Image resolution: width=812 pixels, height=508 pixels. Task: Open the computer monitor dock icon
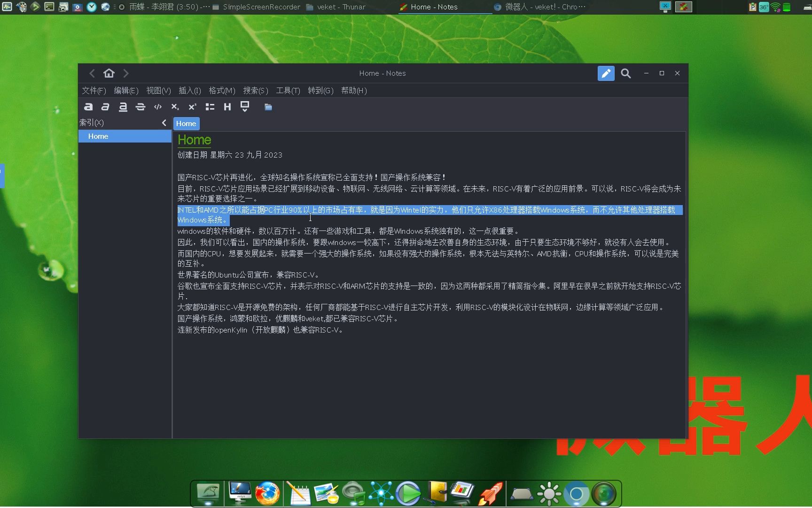(240, 493)
